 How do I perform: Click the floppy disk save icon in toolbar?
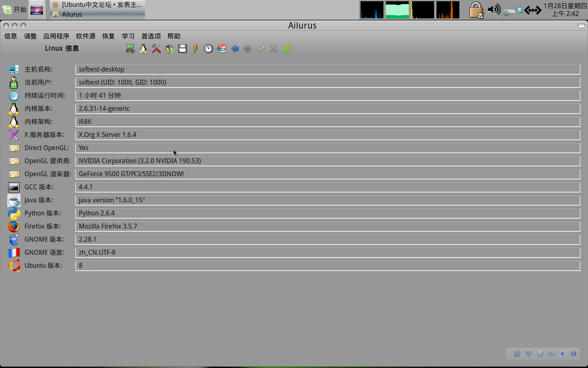(183, 49)
